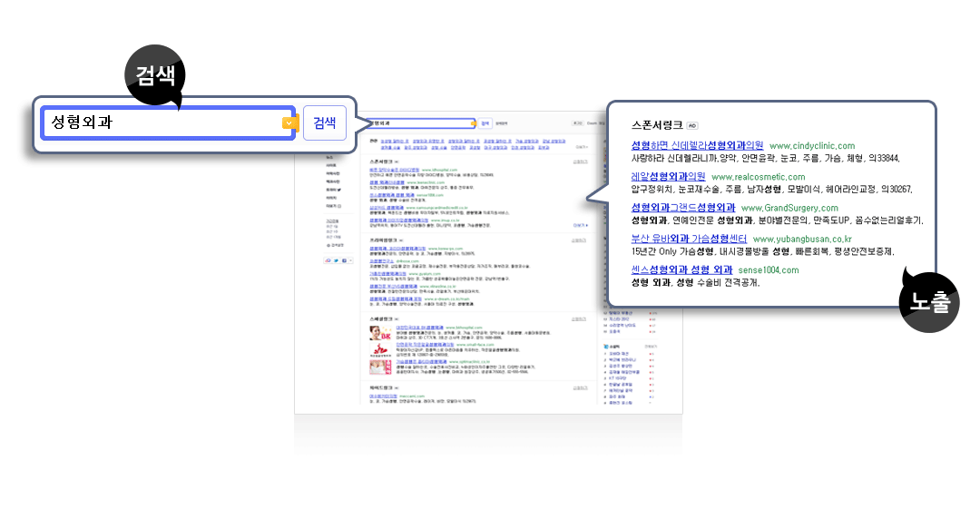Click the large 검색 search button

pos(325,122)
